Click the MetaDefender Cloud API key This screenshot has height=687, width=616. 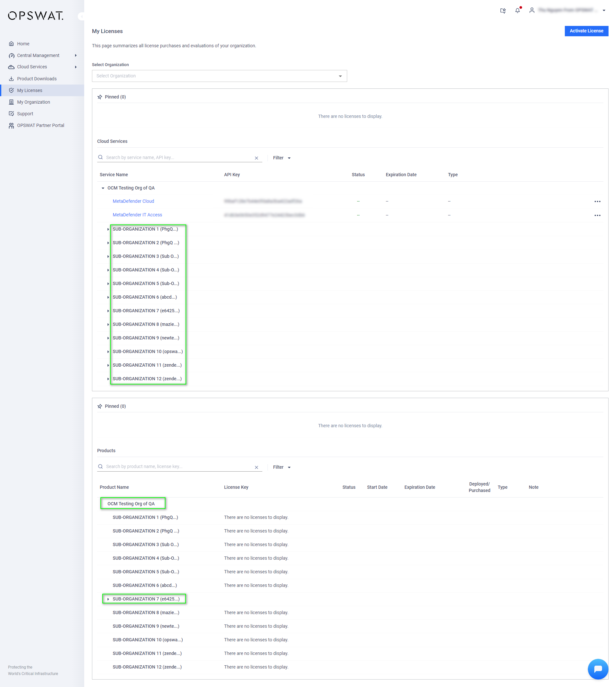[263, 201]
